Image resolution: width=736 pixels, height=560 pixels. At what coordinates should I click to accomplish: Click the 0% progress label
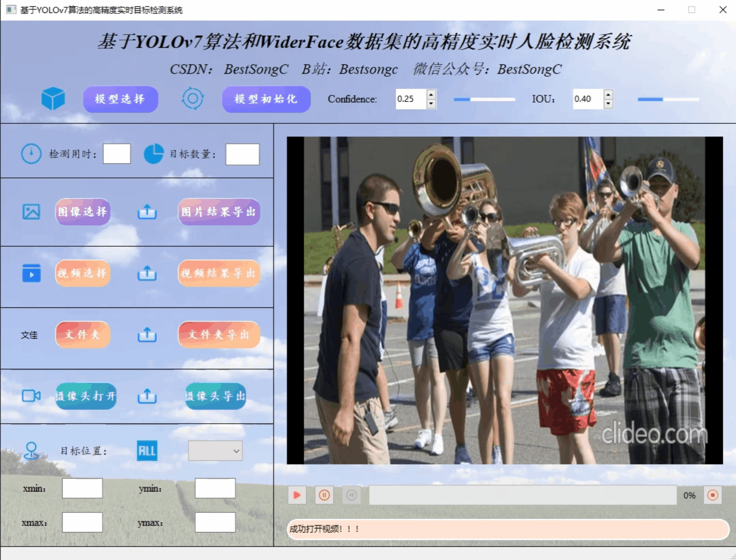[x=689, y=496]
